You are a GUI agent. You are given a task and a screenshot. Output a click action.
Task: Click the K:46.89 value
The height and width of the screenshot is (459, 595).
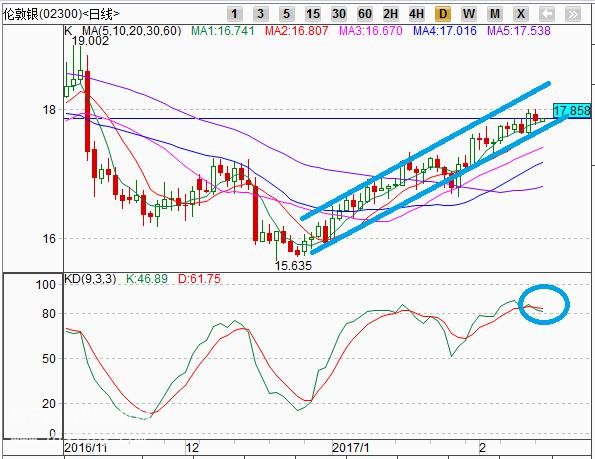click(x=147, y=279)
